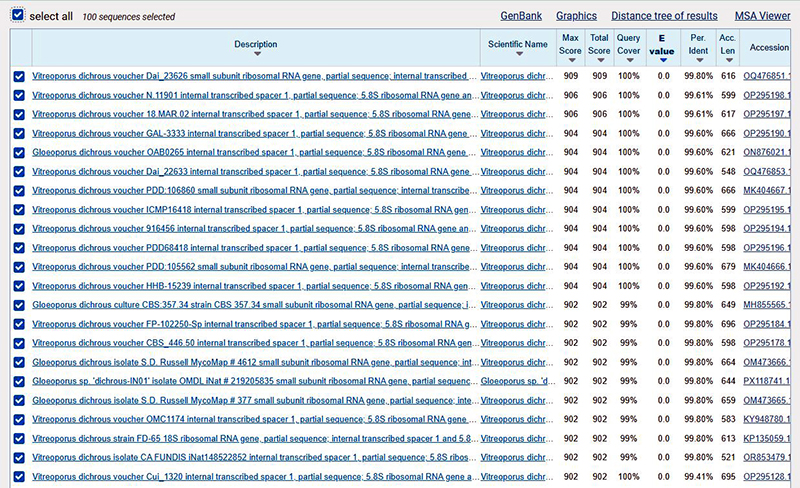Uncheck the Dai_23626 voucher row checkbox
The height and width of the screenshot is (488, 800).
tap(20, 76)
